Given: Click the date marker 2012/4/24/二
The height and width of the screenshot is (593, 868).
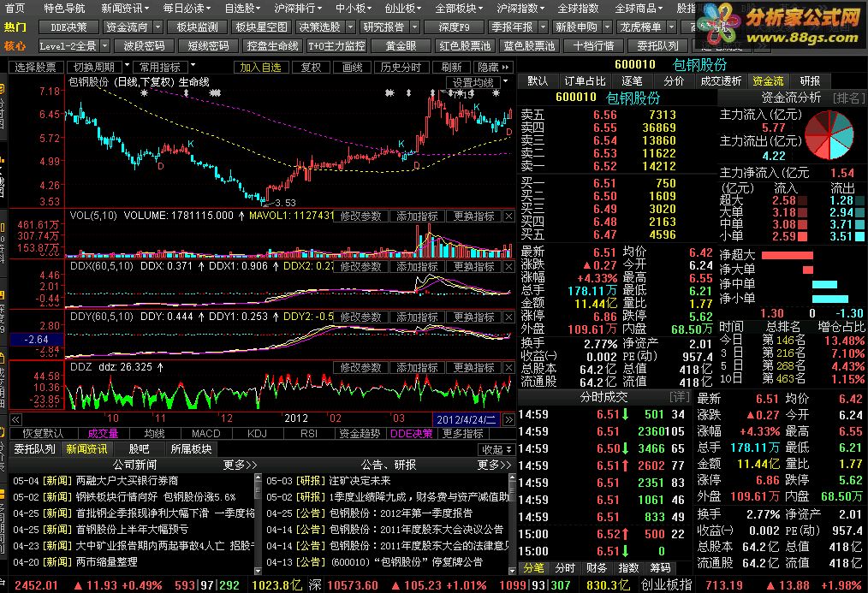Looking at the screenshot, I should click(x=466, y=419).
